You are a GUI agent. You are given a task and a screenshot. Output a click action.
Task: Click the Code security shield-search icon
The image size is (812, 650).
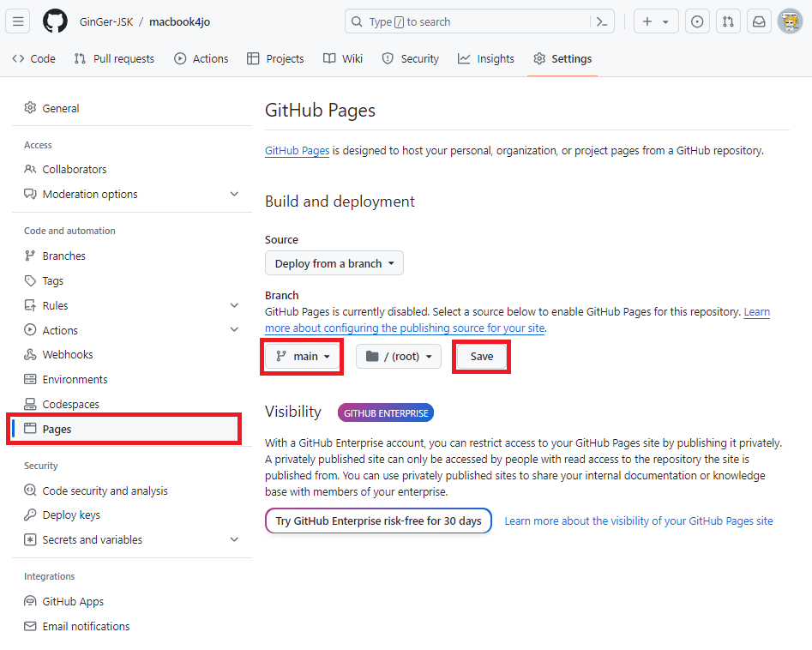(x=30, y=490)
